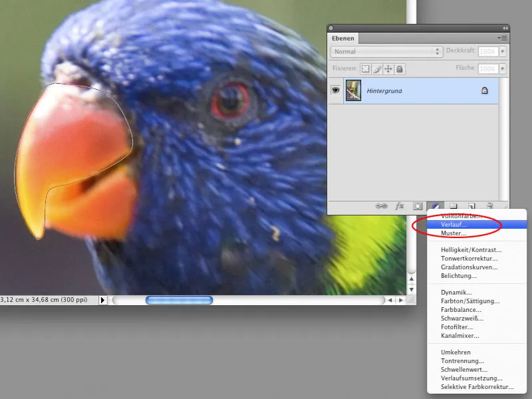This screenshot has width=532, height=399.
Task: Open the Add layer mask icon
Action: click(x=418, y=206)
